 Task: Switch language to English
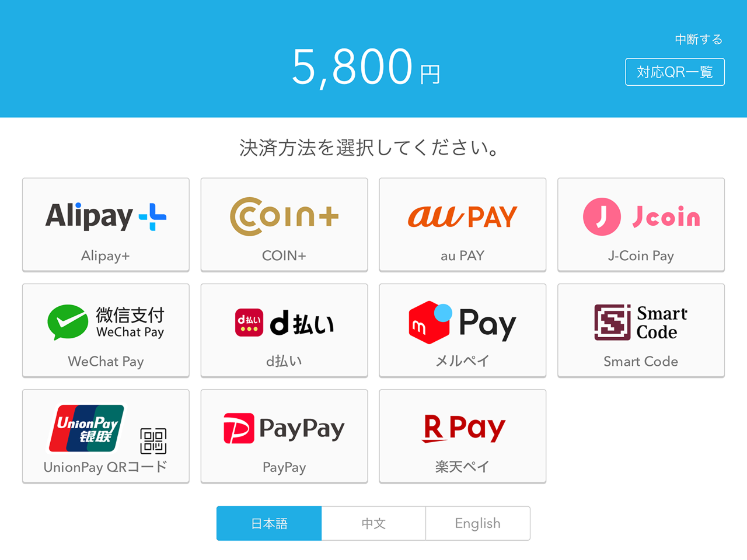pyautogui.click(x=478, y=523)
